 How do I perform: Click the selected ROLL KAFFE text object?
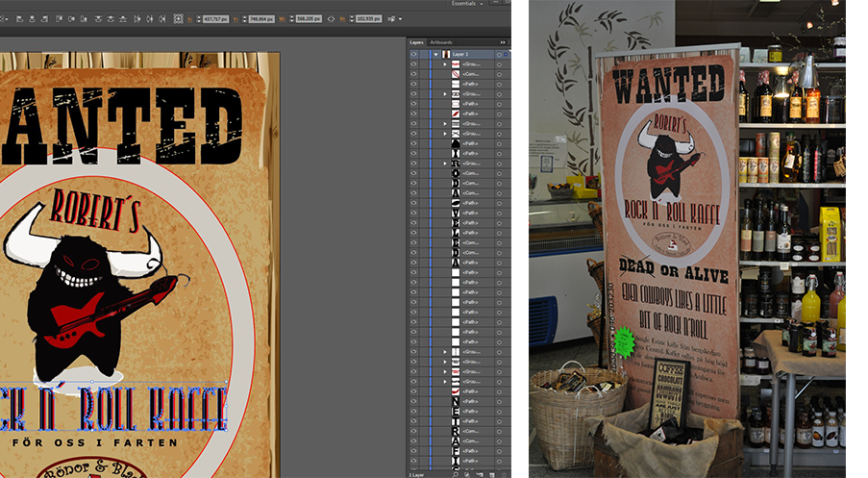coord(113,407)
